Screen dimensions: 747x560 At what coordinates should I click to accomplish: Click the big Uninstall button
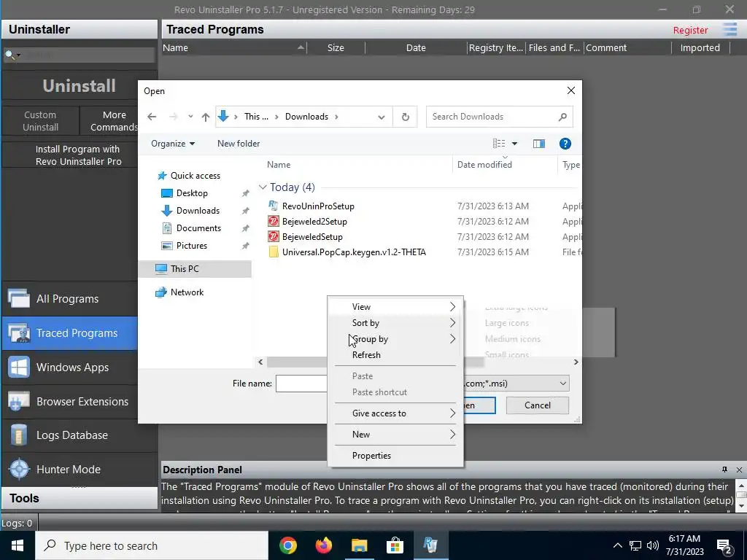[79, 86]
